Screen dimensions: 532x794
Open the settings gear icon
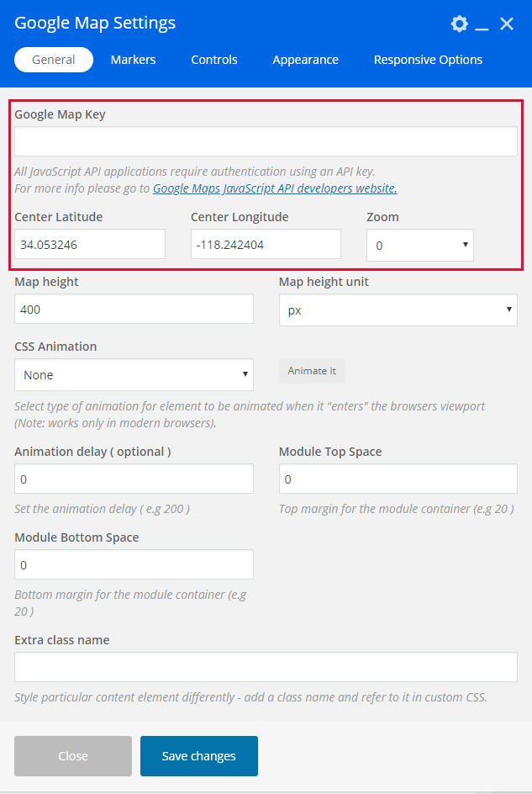[x=459, y=24]
